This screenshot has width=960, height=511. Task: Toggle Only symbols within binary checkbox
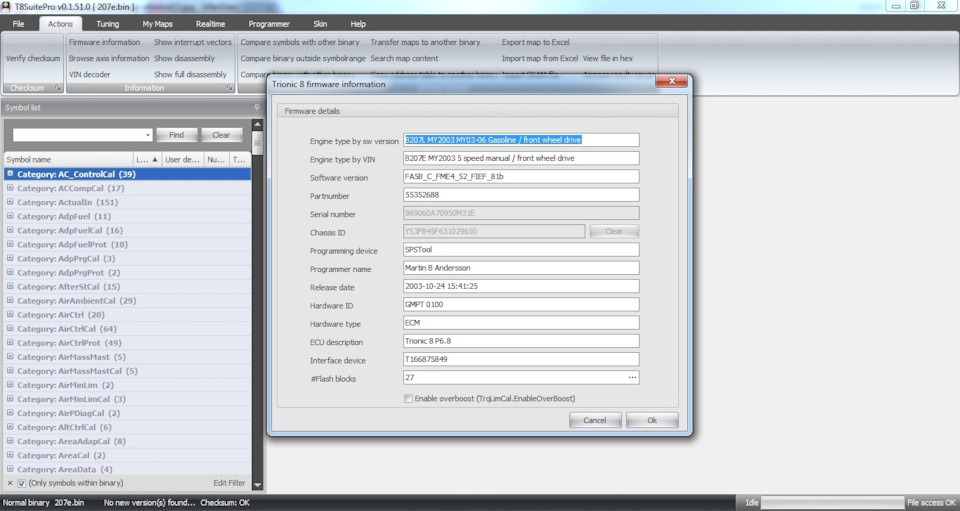(21, 483)
